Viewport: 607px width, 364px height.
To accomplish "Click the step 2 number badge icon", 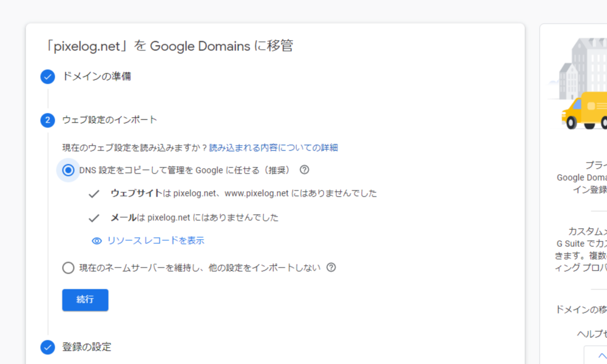I will [x=47, y=120].
